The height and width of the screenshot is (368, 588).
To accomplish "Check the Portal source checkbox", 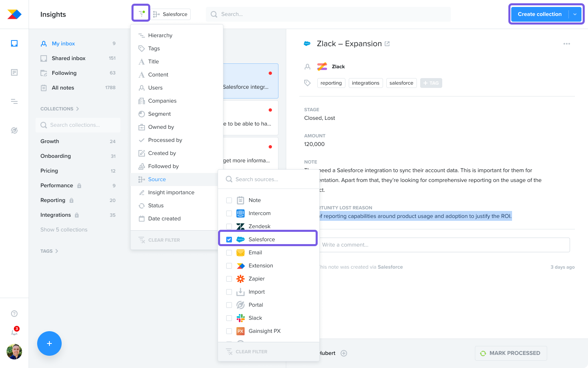I will [229, 305].
